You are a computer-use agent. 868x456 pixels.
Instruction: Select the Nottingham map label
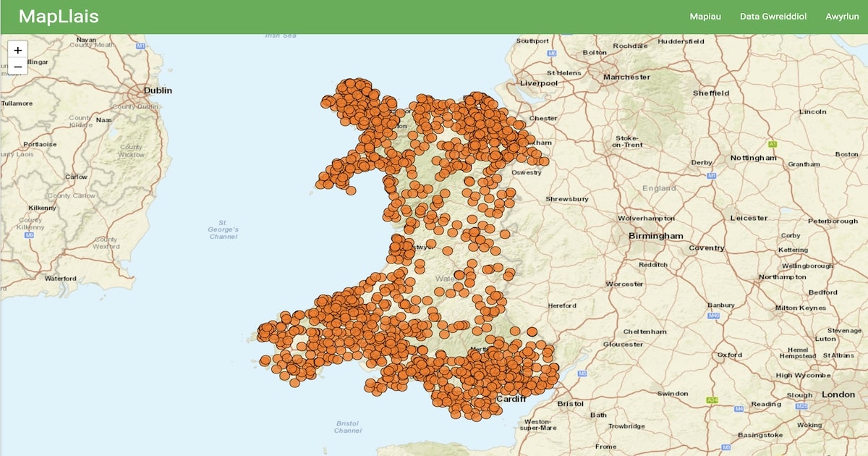(753, 158)
